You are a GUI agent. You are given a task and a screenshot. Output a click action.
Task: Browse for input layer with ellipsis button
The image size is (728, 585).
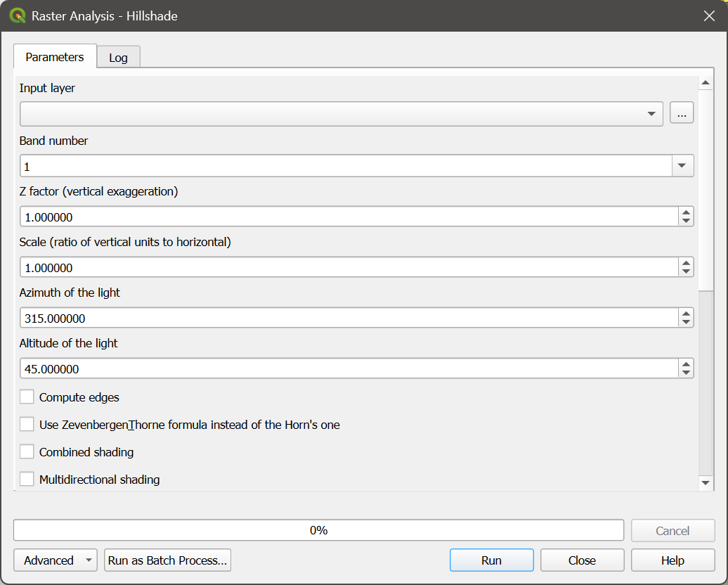[x=682, y=113]
